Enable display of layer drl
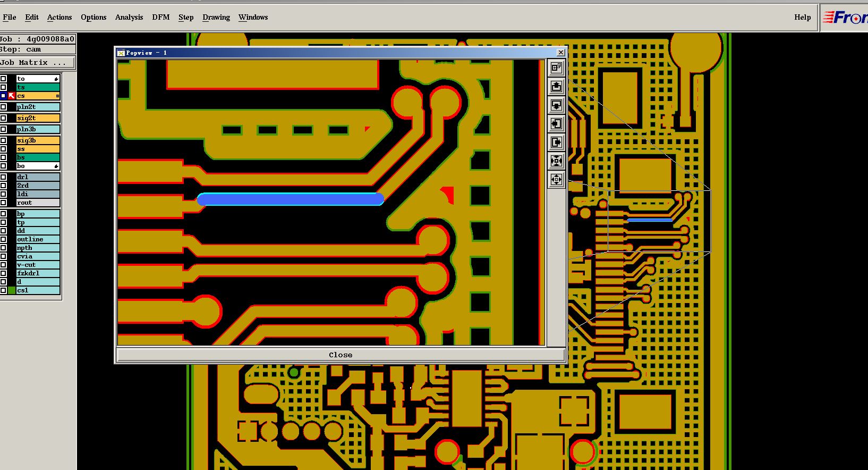This screenshot has width=868, height=470. [x=3, y=177]
